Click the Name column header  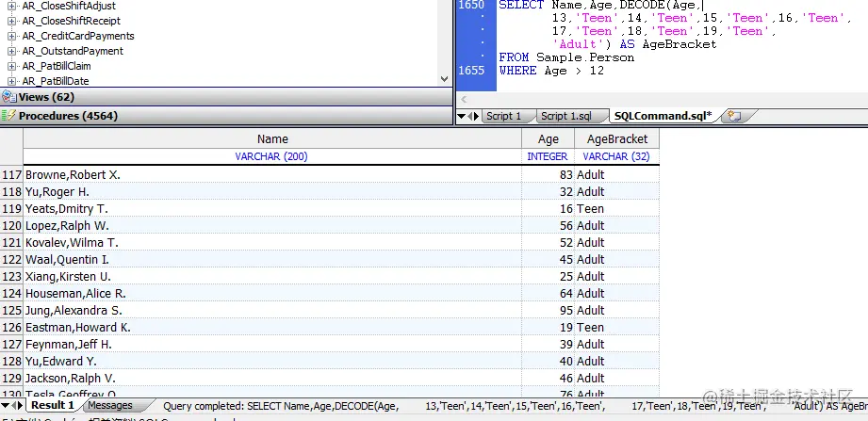[x=272, y=139]
